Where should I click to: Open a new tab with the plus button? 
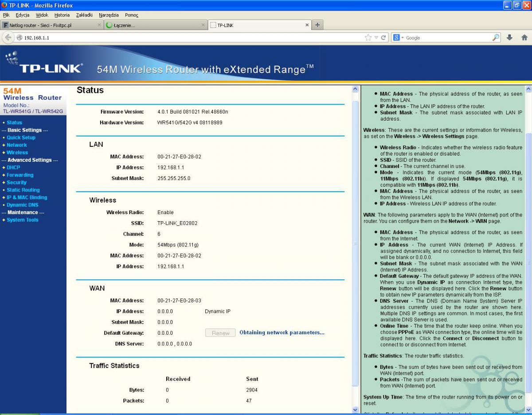317,25
